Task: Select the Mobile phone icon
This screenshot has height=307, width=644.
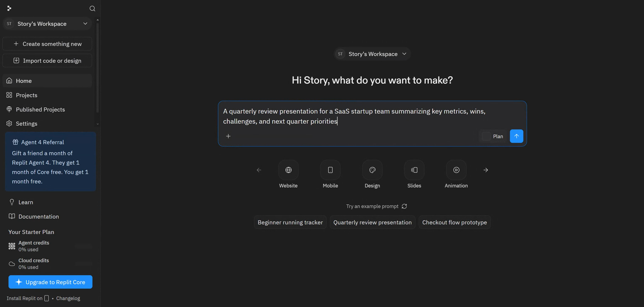Action: (330, 170)
